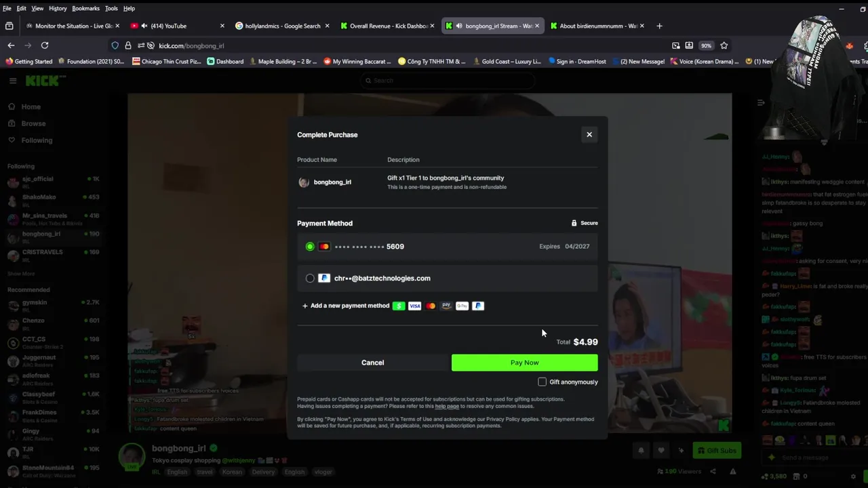Click the tracking protection shield icon
This screenshot has width=868, height=488.
(x=115, y=45)
